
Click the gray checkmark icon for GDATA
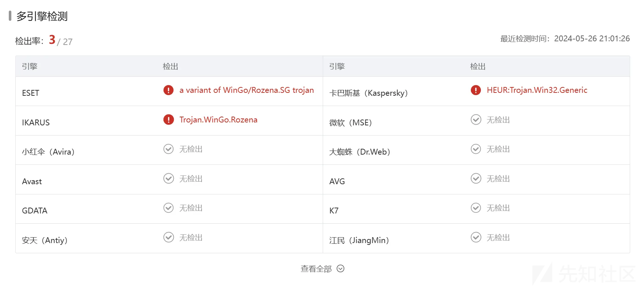point(168,208)
